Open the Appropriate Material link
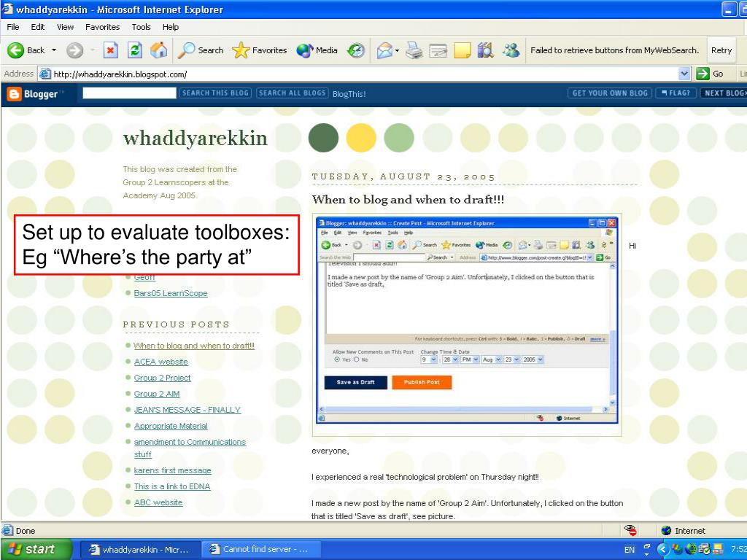The width and height of the screenshot is (747, 560). pyautogui.click(x=171, y=426)
